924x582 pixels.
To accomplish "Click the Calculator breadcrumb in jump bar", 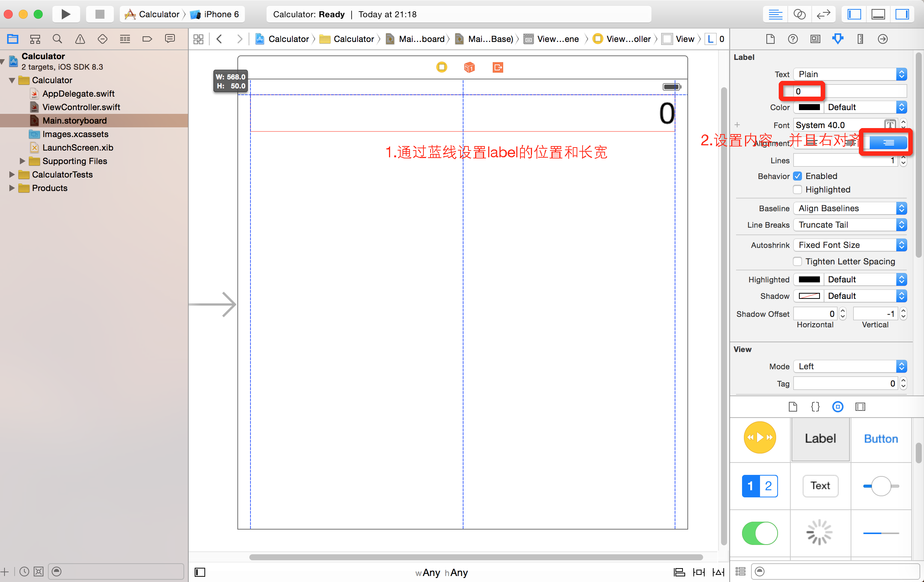I will click(x=288, y=39).
